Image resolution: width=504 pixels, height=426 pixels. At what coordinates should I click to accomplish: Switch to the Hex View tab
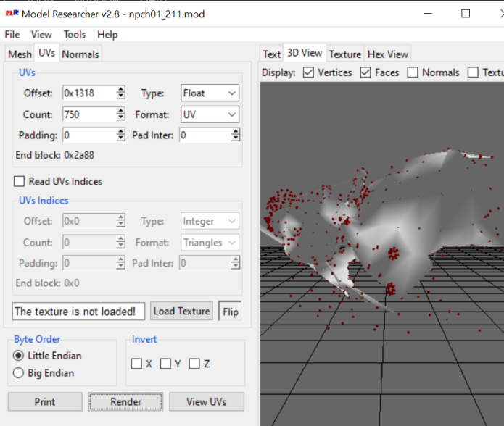coord(387,54)
